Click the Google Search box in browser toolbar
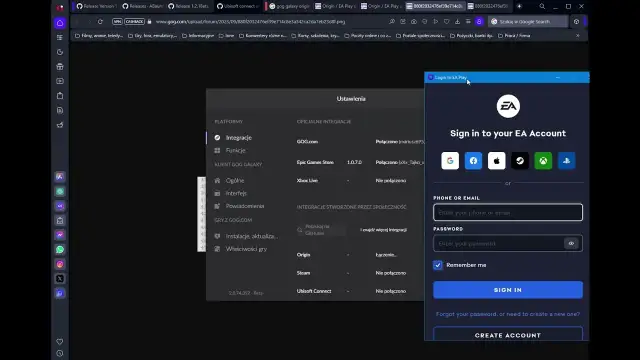Image resolution: width=640 pixels, height=360 pixels. click(x=528, y=22)
